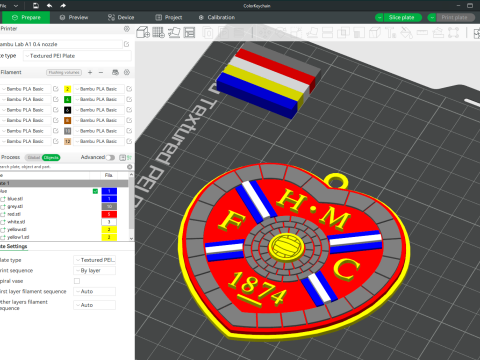Click the Add object cube icon
480x360 pixels.
pyautogui.click(x=143, y=33)
